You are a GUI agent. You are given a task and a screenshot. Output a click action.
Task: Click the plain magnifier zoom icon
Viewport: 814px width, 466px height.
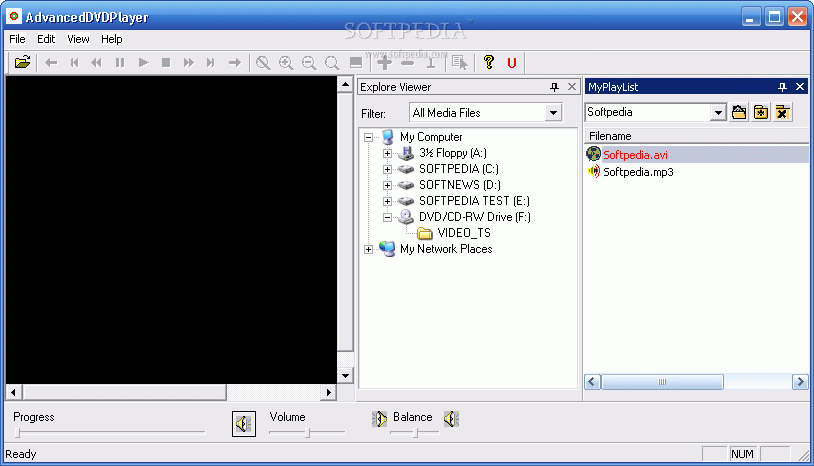click(332, 63)
